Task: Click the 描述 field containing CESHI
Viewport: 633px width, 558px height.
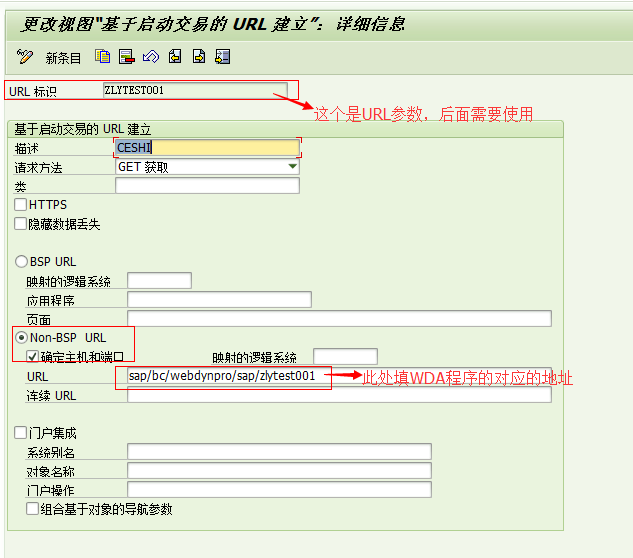Action: 207,147
